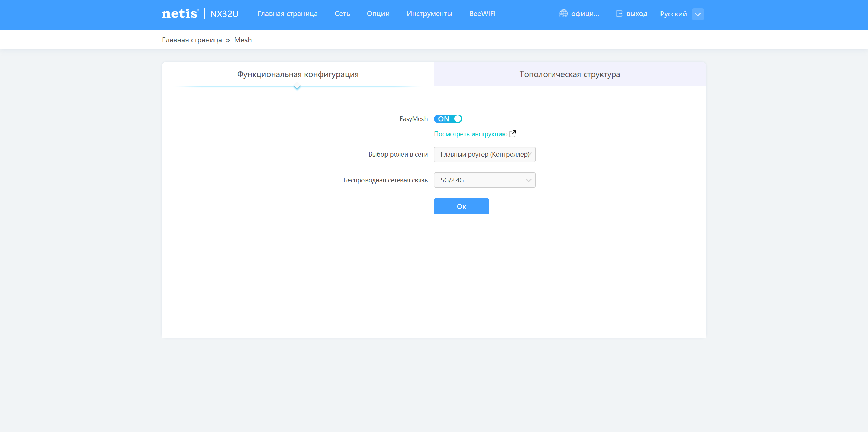Click external link icon beside instruction link
This screenshot has width=868, height=432.
513,133
